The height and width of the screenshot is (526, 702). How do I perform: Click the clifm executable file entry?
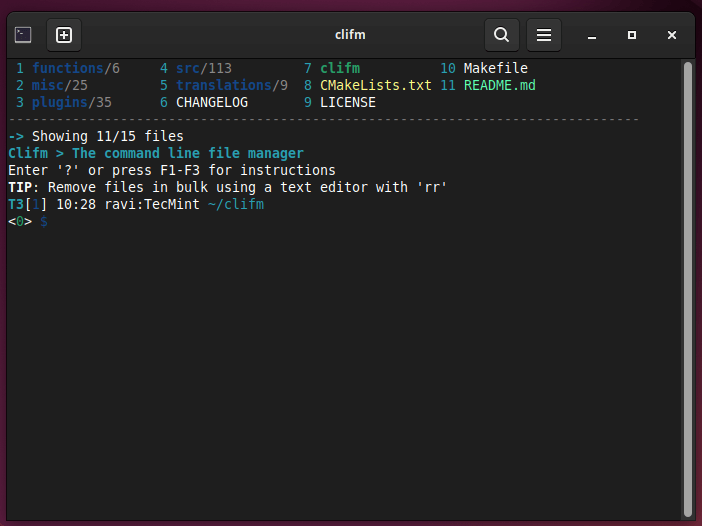pyautogui.click(x=340, y=69)
